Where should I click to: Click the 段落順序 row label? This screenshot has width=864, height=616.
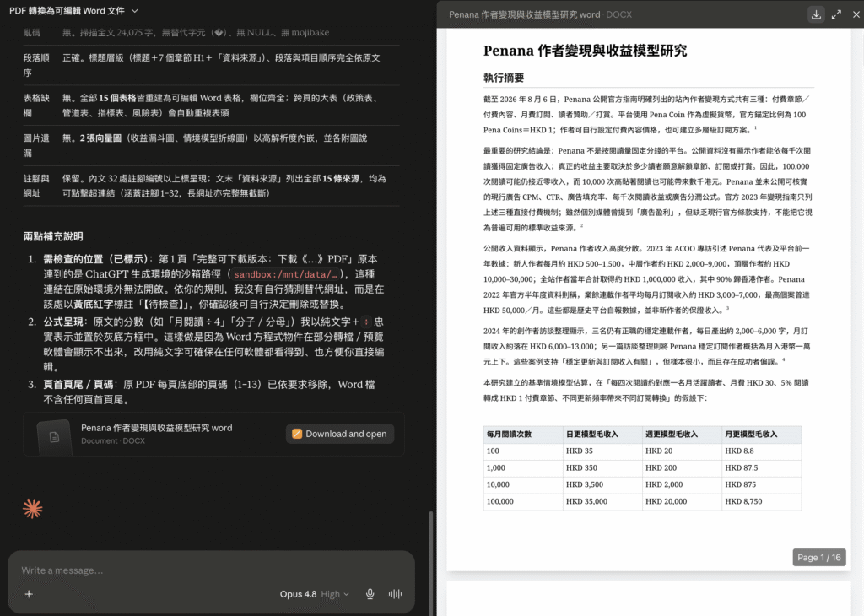click(x=36, y=65)
